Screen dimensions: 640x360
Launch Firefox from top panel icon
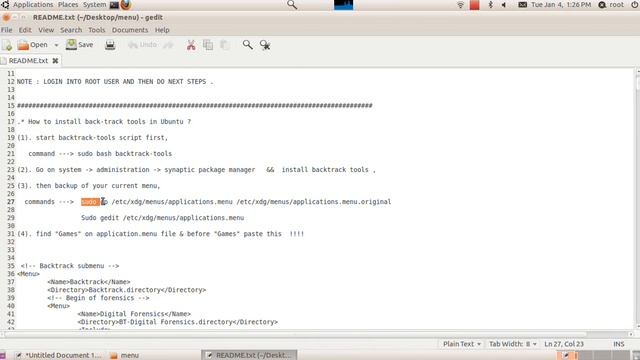click(x=126, y=5)
